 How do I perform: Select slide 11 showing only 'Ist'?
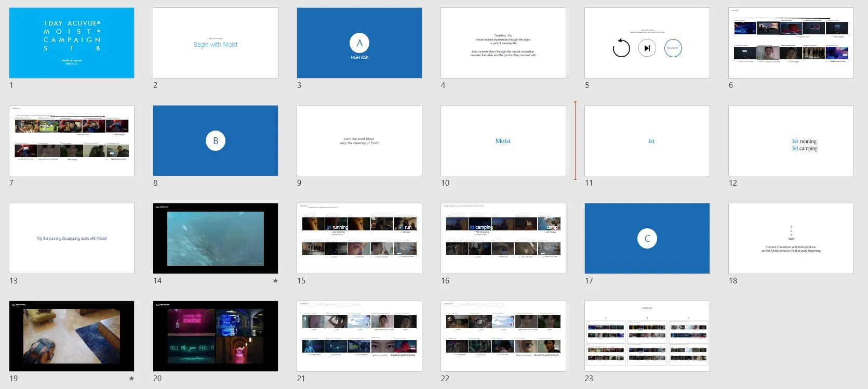[647, 141]
